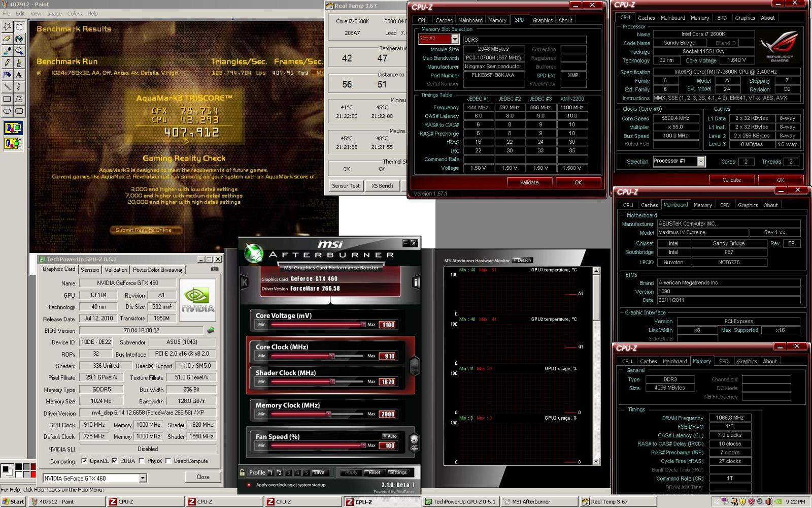Screen dimensions: 812x508
Task: Click the Memory Clock slider handle
Action: (328, 414)
